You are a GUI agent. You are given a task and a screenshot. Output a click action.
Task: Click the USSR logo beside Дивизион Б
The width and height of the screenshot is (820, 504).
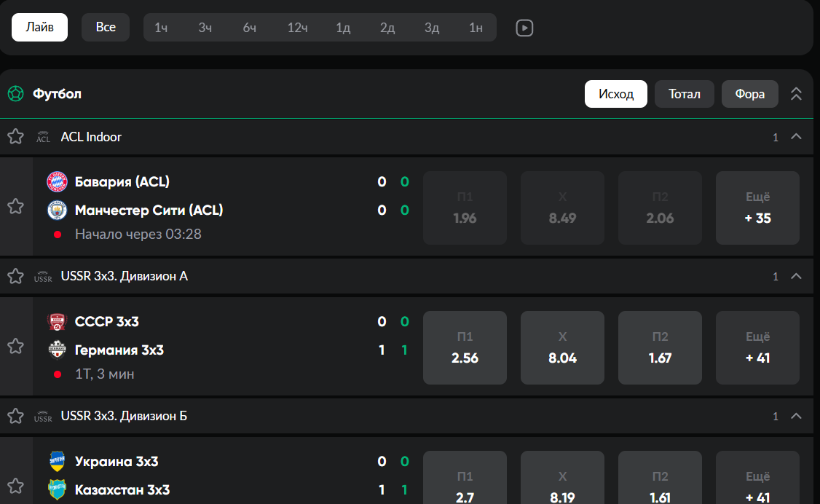(x=43, y=417)
